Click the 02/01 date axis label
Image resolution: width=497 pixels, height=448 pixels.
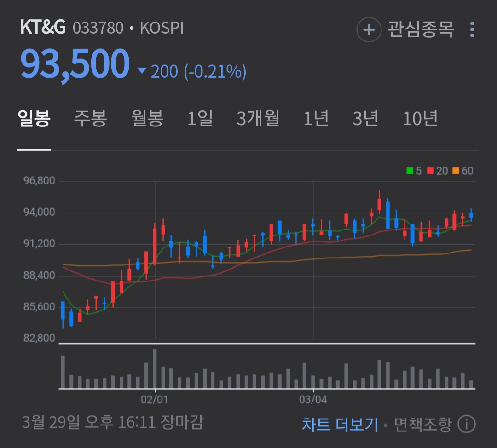pyautogui.click(x=154, y=400)
